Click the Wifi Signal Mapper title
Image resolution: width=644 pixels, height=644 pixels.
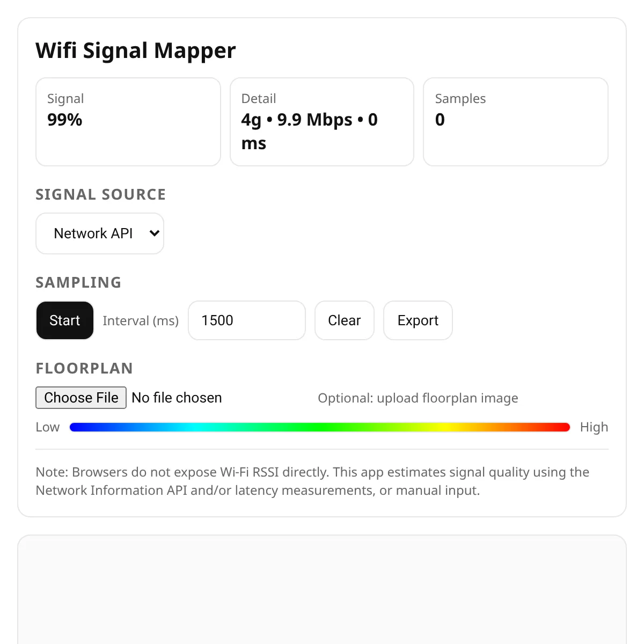click(136, 50)
